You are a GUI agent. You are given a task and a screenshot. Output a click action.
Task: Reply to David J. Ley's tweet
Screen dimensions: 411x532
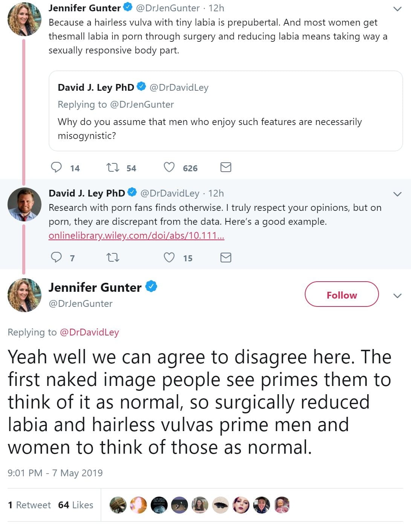coord(56,257)
